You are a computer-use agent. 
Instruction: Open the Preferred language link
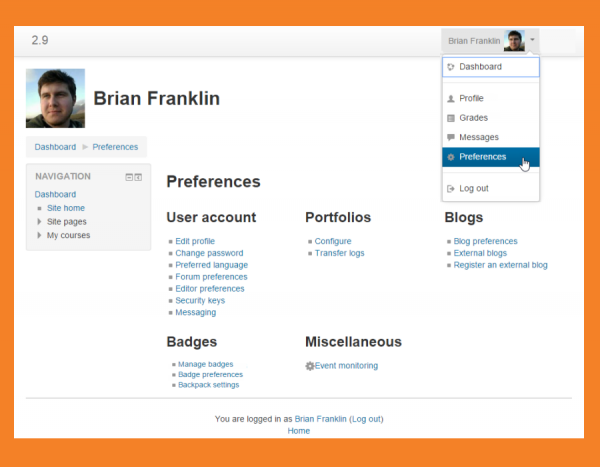[x=212, y=265]
